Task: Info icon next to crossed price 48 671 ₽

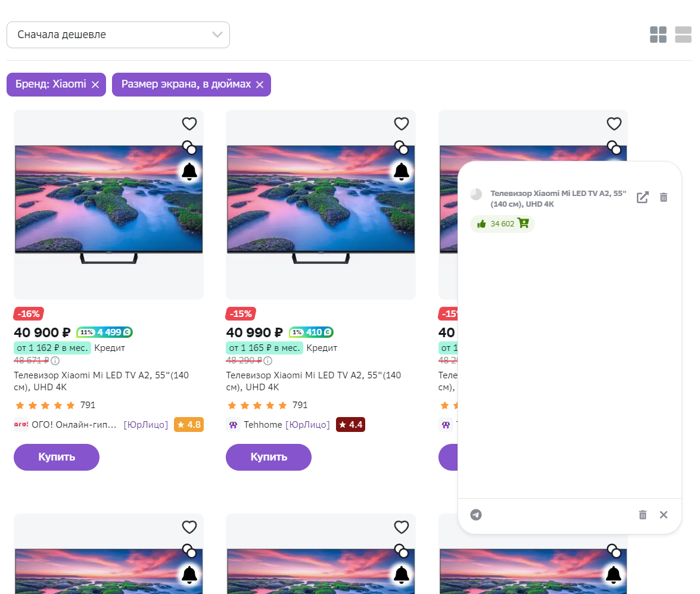Action: [55, 360]
